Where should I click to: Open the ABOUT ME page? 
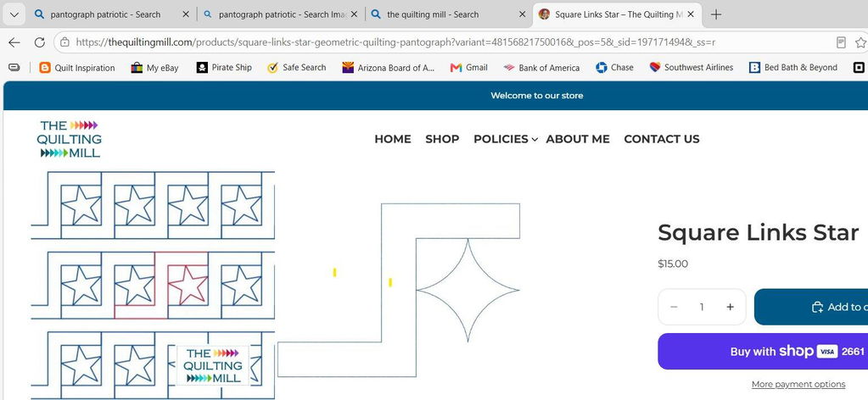[x=577, y=139]
